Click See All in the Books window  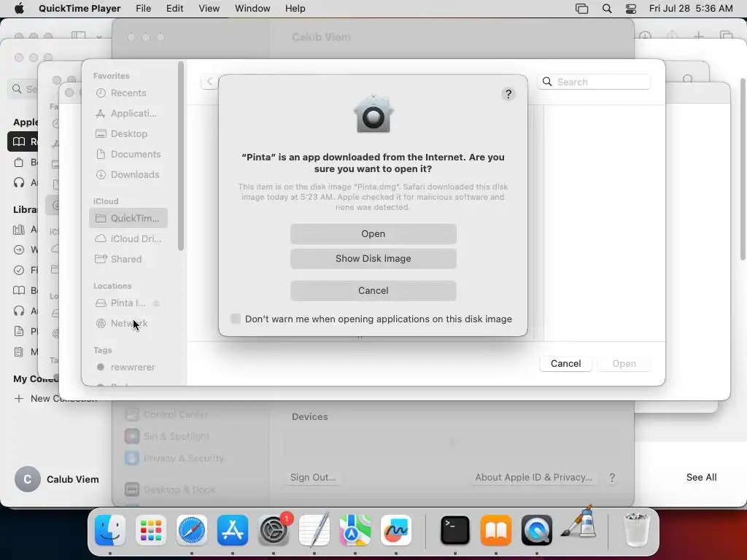point(701,477)
